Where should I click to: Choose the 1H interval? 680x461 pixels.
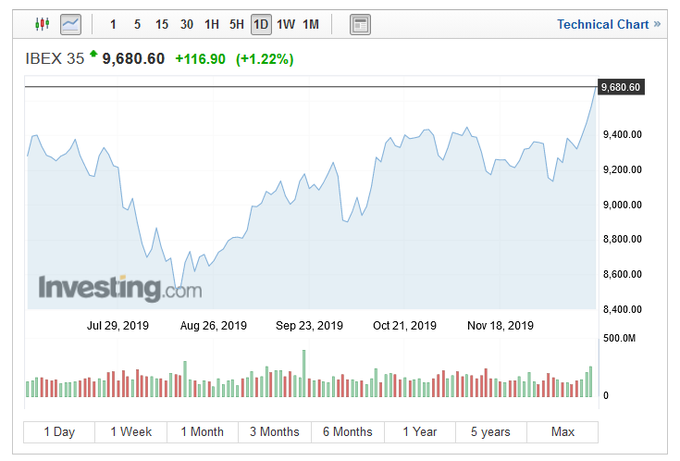[212, 24]
